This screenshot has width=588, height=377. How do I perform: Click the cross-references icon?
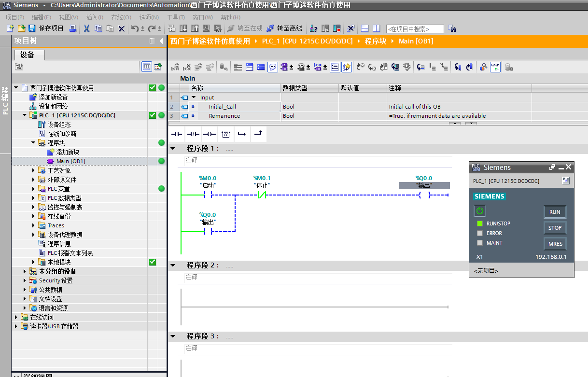[x=351, y=28]
